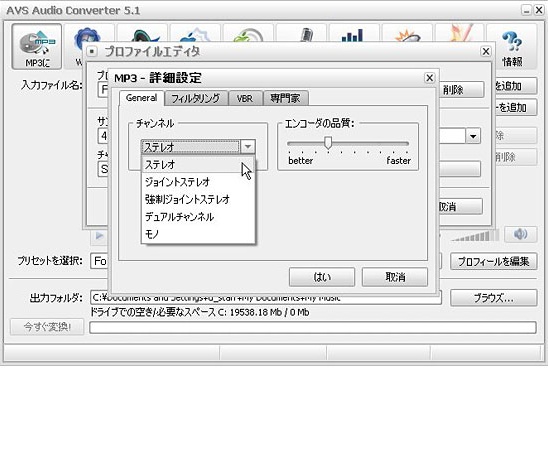Click the free disk space text line

coord(200,312)
